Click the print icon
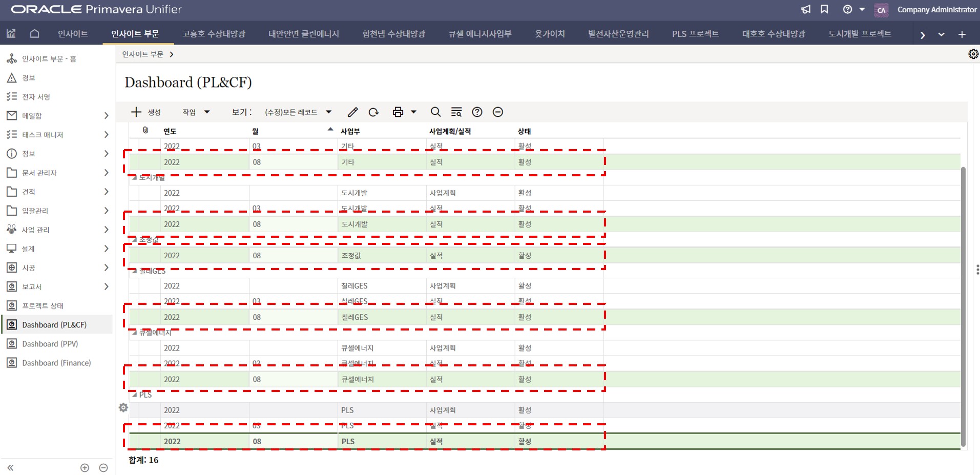Image resolution: width=980 pixels, height=475 pixels. 398,112
